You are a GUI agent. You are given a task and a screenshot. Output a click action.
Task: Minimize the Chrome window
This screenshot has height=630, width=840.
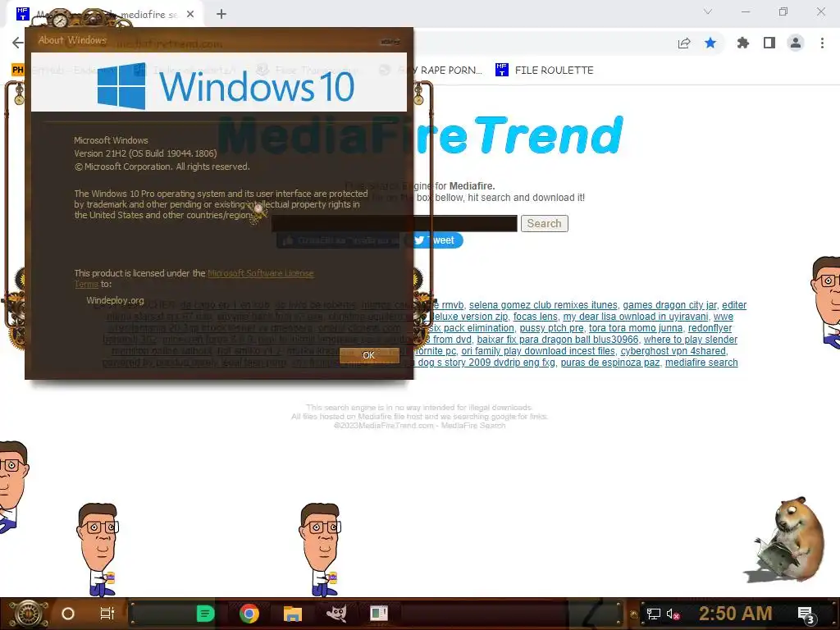coord(746,11)
